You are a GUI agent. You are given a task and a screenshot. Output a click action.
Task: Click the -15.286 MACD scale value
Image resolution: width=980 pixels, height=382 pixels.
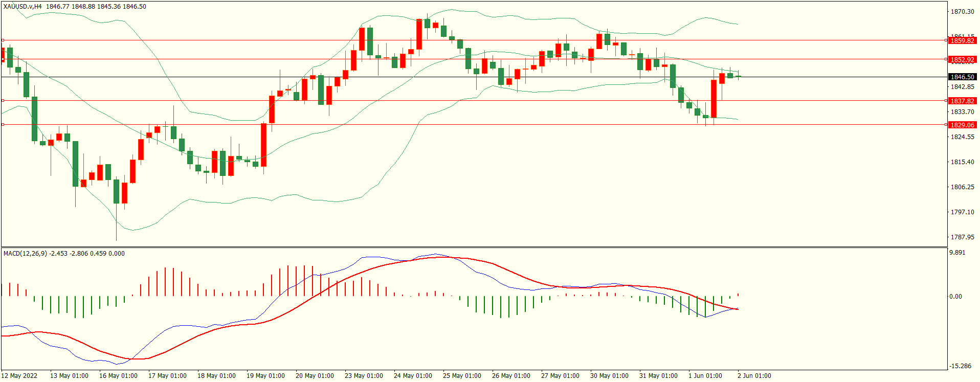(x=960, y=366)
